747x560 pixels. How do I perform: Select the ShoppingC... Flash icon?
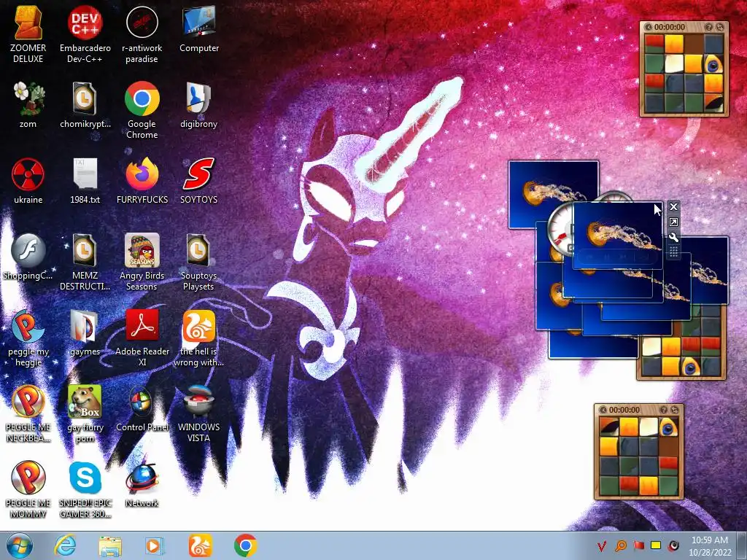[28, 257]
